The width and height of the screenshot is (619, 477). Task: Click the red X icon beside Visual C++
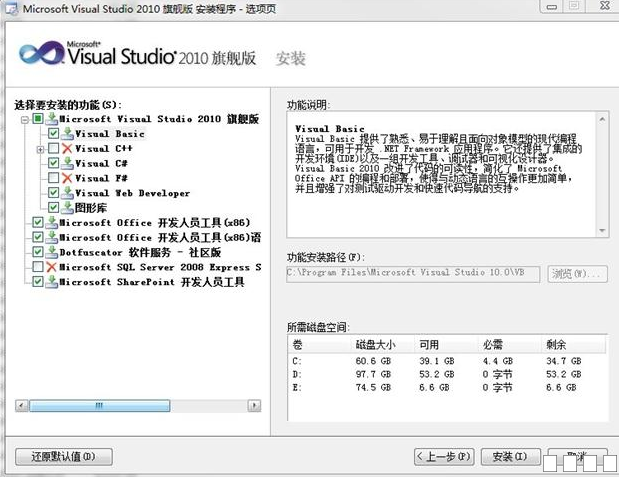[x=67, y=149]
